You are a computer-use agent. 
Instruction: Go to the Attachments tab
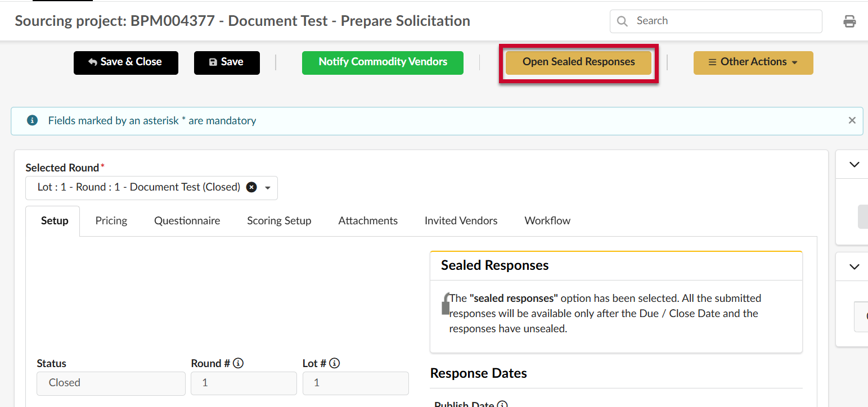pyautogui.click(x=368, y=221)
